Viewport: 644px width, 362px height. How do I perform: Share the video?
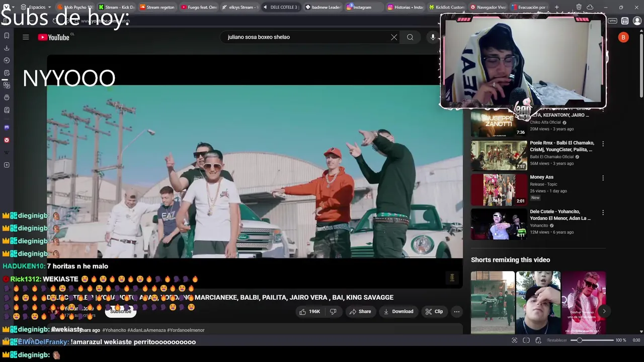pyautogui.click(x=360, y=312)
